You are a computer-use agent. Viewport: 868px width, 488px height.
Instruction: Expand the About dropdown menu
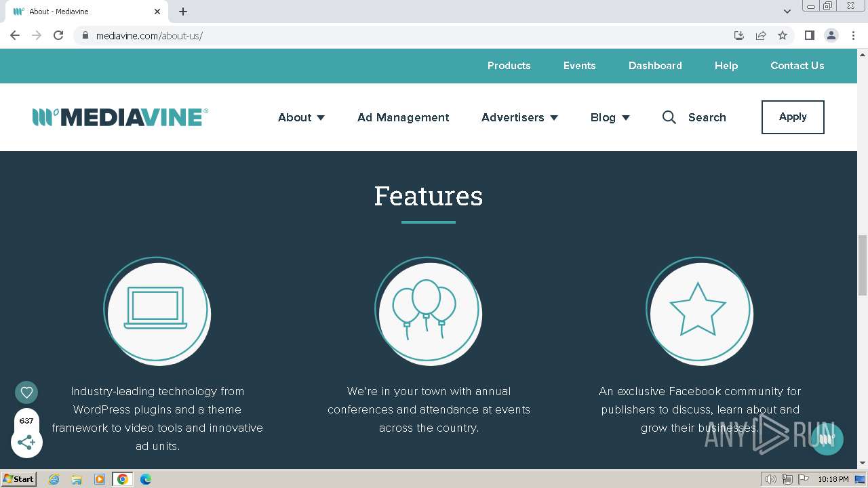click(x=301, y=117)
